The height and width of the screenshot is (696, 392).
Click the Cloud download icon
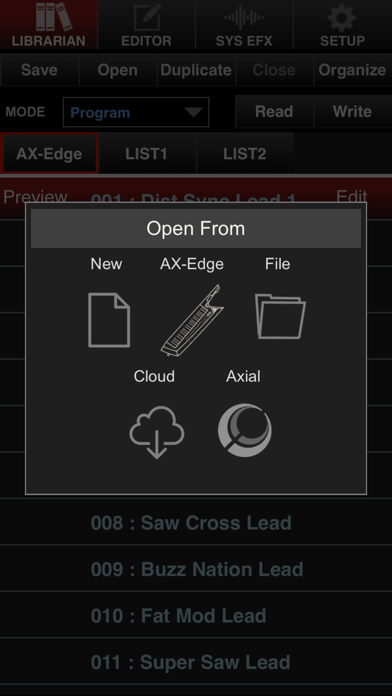tap(157, 432)
